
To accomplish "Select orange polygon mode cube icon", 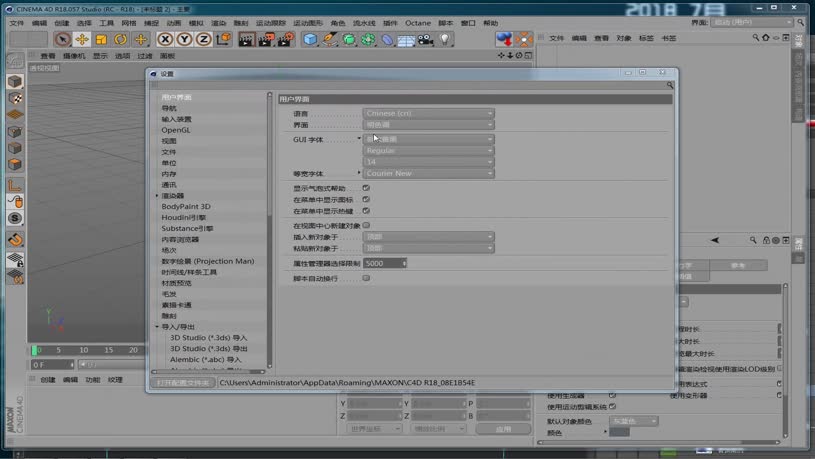I will click(15, 164).
